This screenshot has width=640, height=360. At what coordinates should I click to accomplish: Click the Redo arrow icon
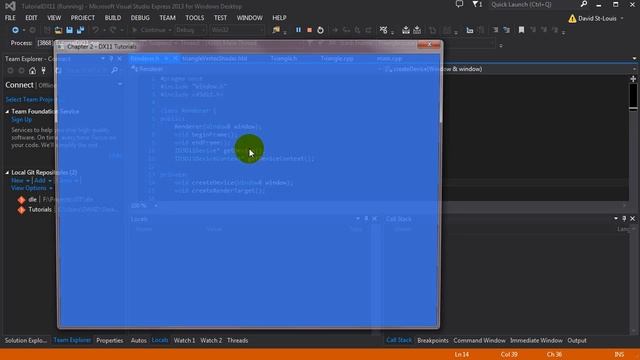(x=113, y=30)
